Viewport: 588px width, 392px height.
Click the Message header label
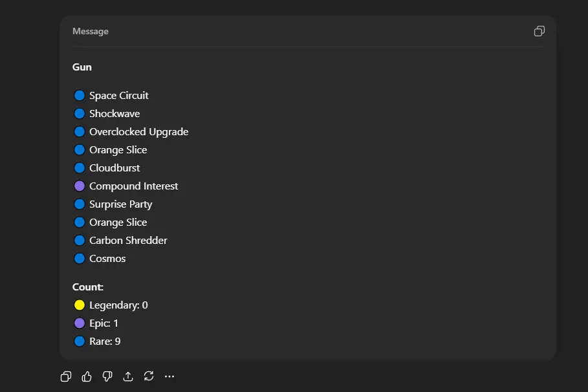point(91,32)
